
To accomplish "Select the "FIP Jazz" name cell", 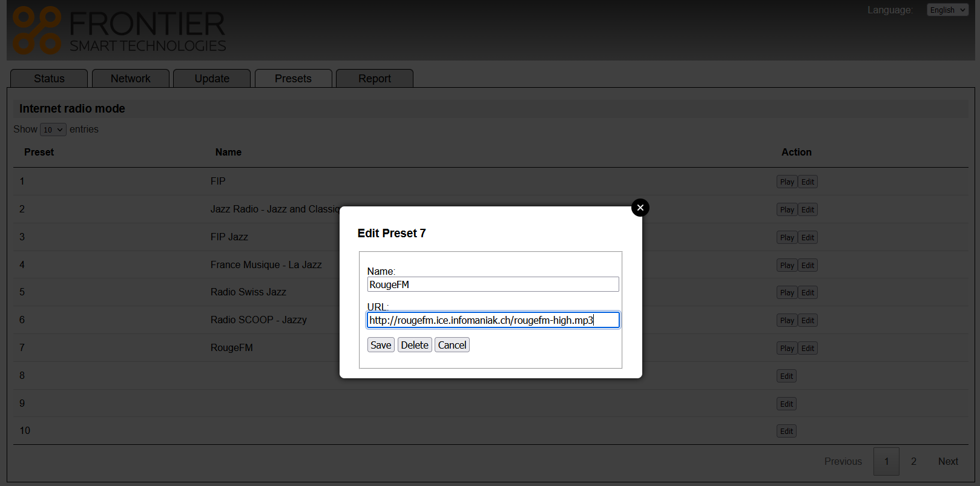I will 229,237.
